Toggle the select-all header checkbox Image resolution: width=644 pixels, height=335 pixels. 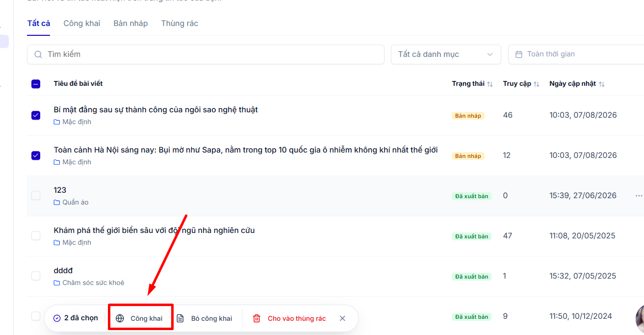pos(36,84)
